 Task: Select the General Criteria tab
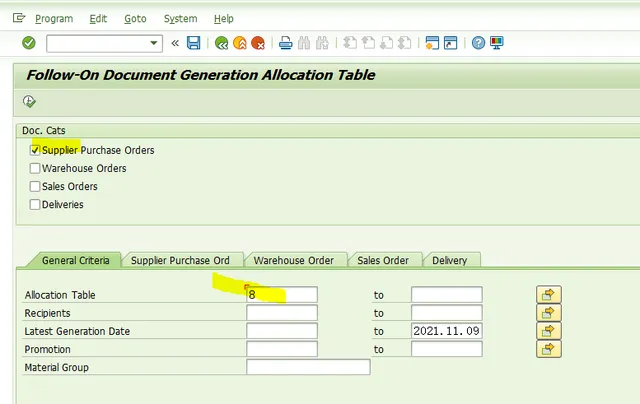tap(76, 260)
